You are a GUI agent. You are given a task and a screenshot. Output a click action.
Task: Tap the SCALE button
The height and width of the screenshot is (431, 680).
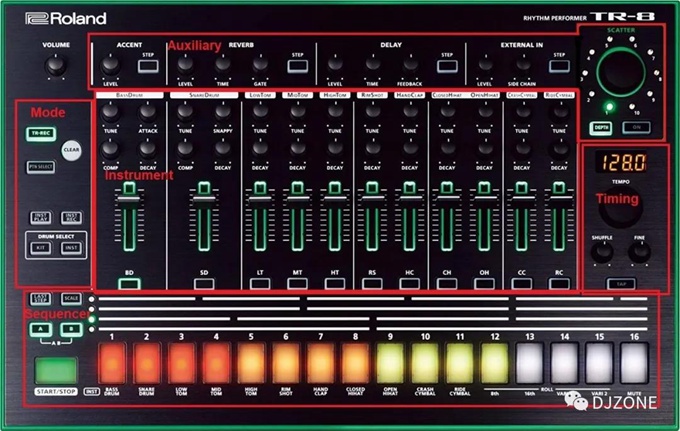(71, 299)
